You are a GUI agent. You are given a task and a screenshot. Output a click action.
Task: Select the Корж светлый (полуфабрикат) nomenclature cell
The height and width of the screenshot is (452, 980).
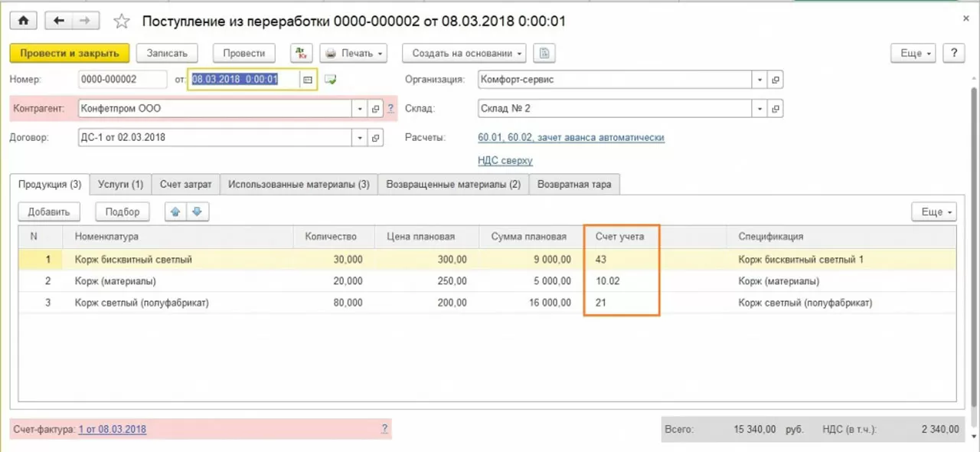pos(178,303)
